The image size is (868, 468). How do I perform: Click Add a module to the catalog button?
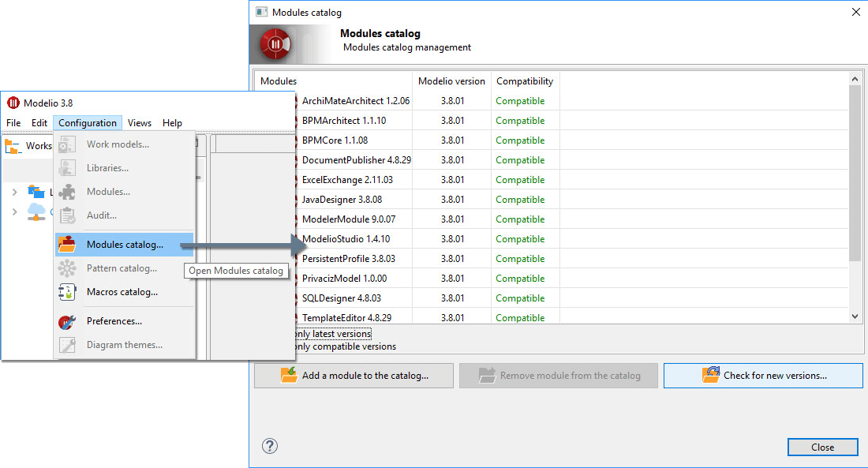[x=354, y=376]
